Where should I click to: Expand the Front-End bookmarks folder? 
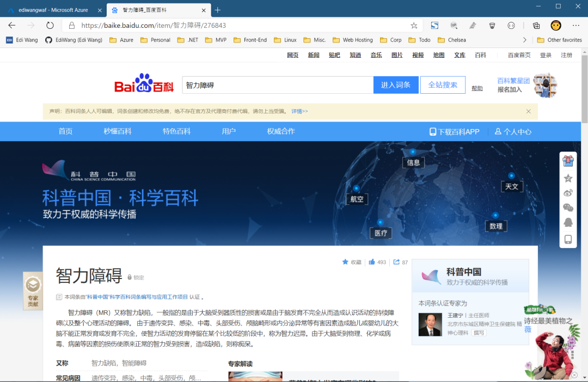point(250,40)
